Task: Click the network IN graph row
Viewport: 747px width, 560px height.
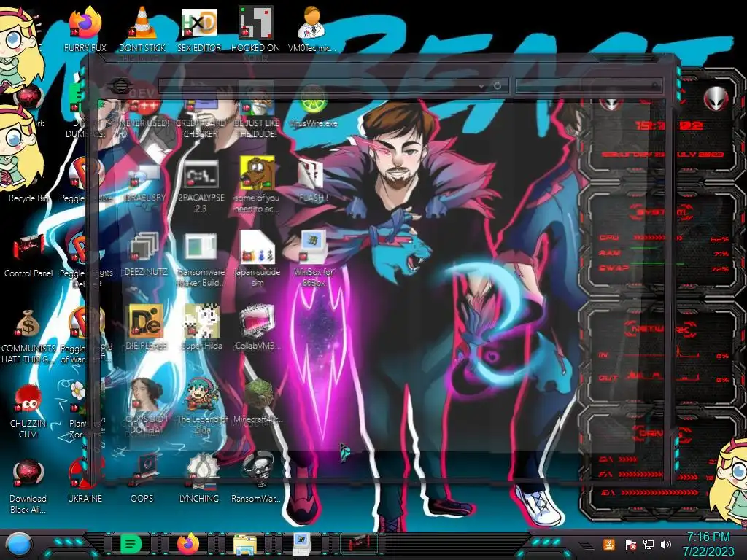Action: (x=665, y=354)
